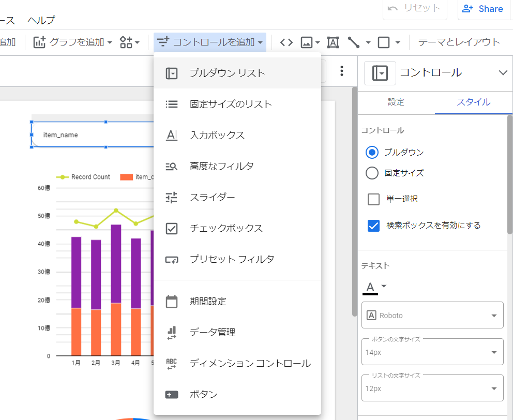Choose 入力ボックス from the menu
This screenshot has width=513, height=420.
[237, 135]
